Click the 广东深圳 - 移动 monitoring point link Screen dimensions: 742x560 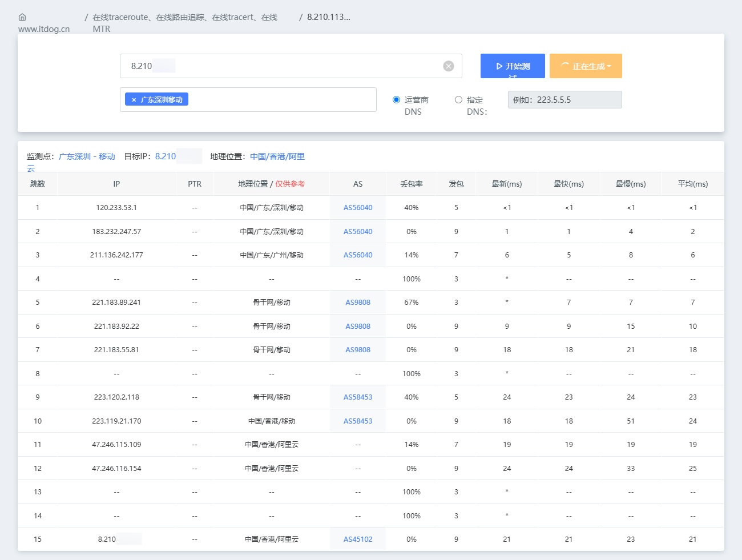coord(87,156)
